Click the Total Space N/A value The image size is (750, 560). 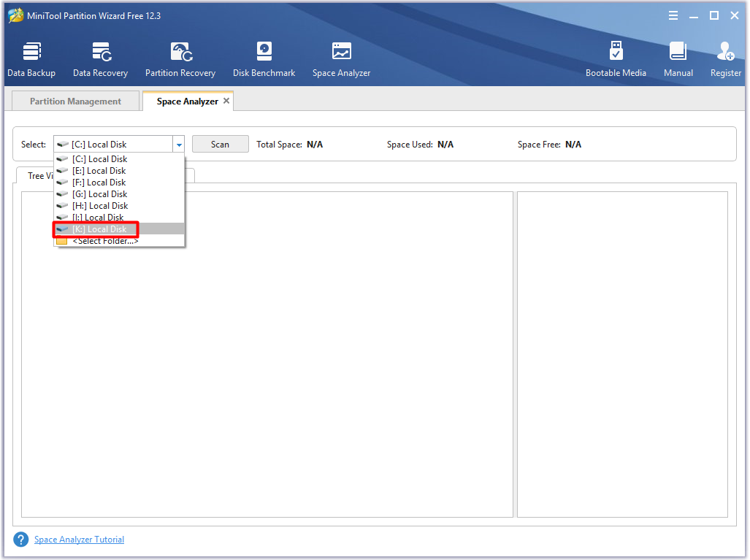(x=315, y=145)
